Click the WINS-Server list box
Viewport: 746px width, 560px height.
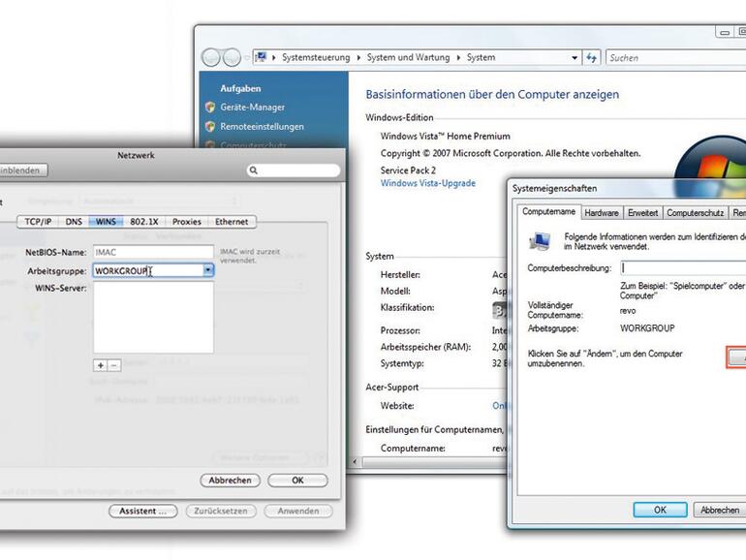coord(153,318)
